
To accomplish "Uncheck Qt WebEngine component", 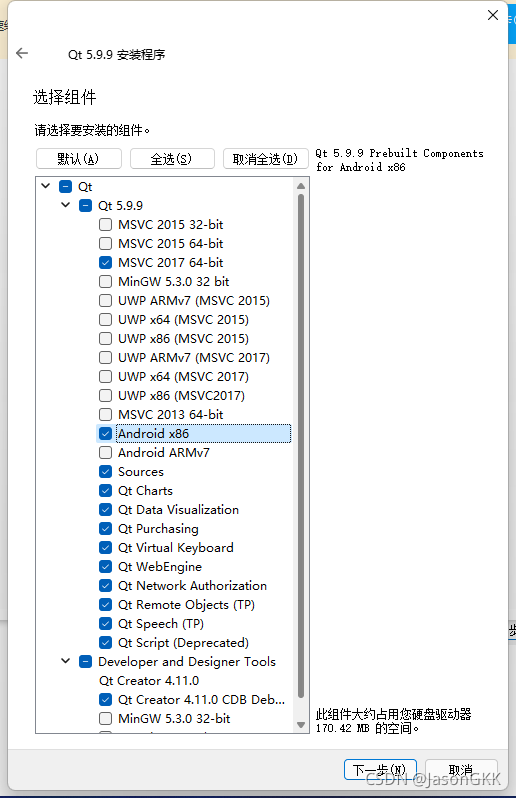I will coord(105,566).
